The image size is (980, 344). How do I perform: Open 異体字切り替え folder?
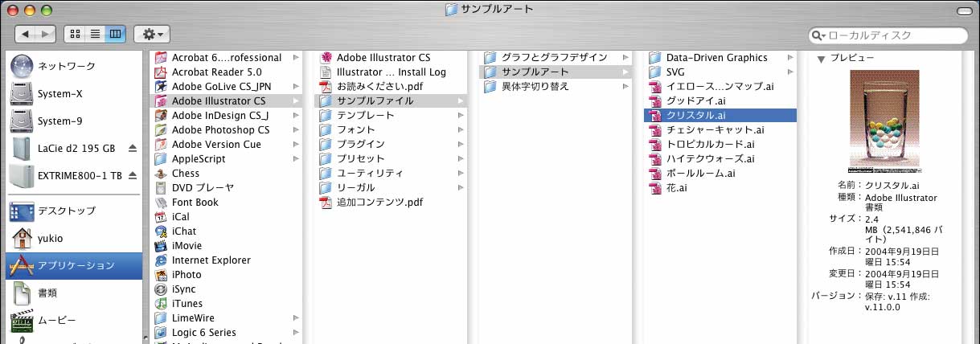[x=556, y=87]
